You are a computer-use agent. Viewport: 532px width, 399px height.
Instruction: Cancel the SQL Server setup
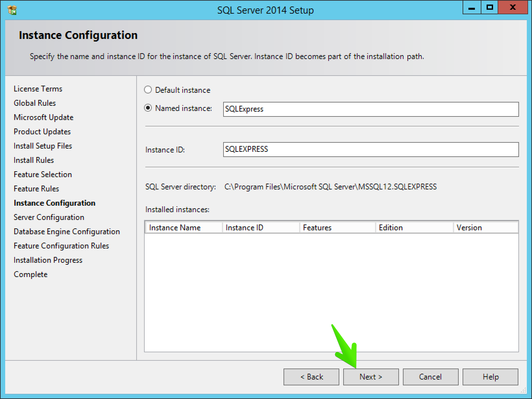point(431,377)
